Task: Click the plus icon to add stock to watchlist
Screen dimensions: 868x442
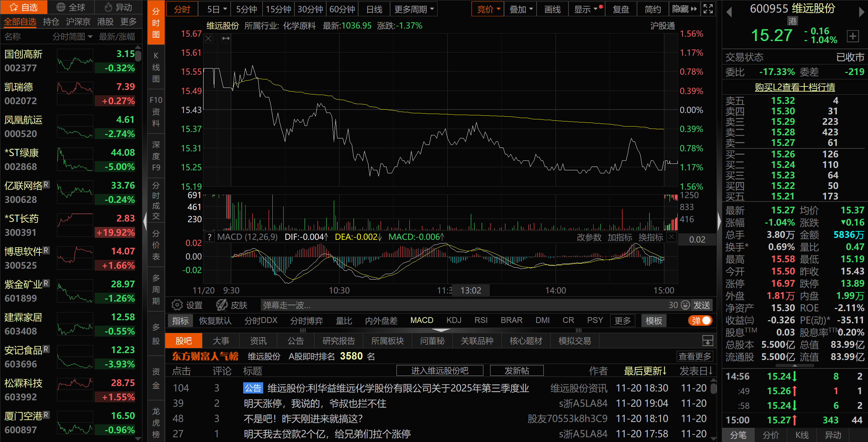Action: point(853,36)
